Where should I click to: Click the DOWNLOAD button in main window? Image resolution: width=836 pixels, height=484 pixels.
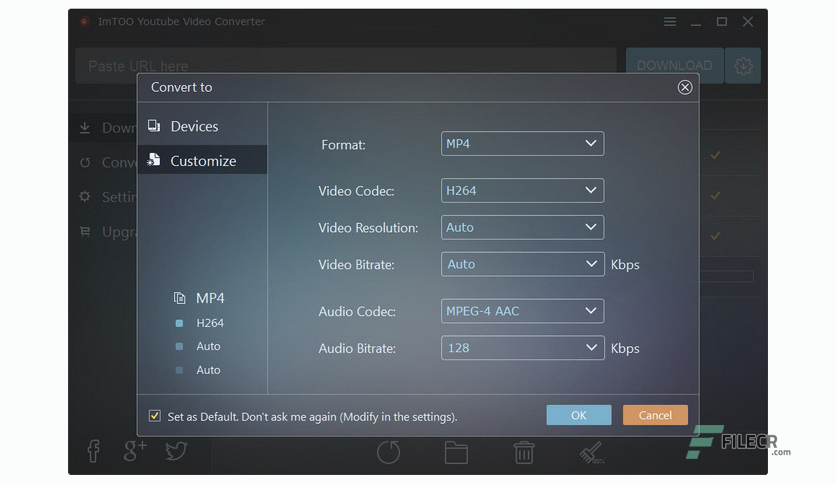(x=674, y=66)
